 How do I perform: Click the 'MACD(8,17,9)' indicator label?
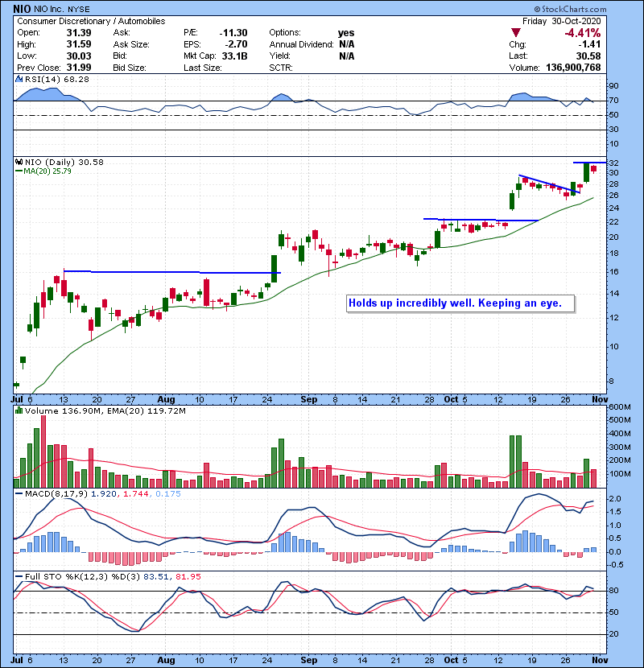[56, 494]
